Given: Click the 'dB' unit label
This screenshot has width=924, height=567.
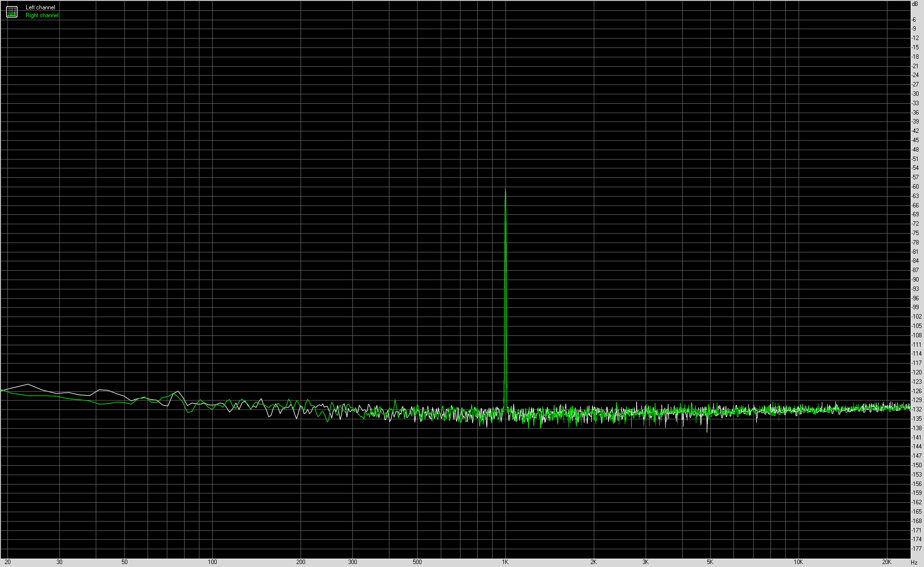Looking at the screenshot, I should pyautogui.click(x=915, y=4).
